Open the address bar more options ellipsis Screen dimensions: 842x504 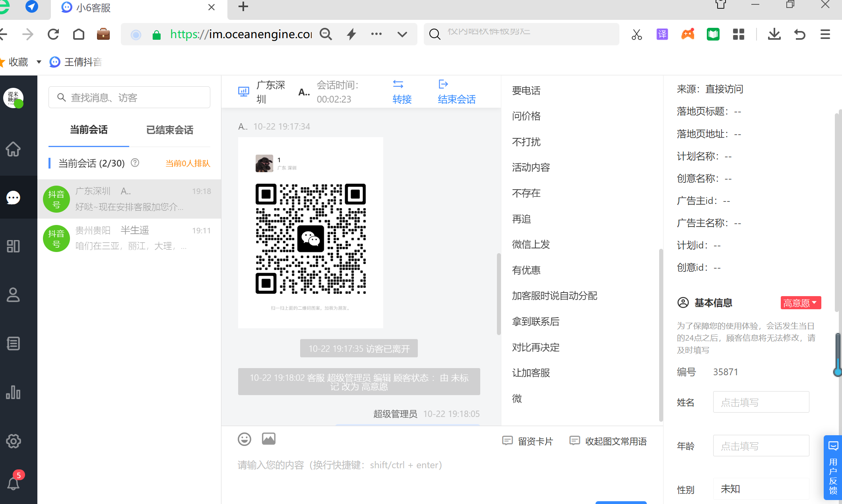pyautogui.click(x=376, y=34)
